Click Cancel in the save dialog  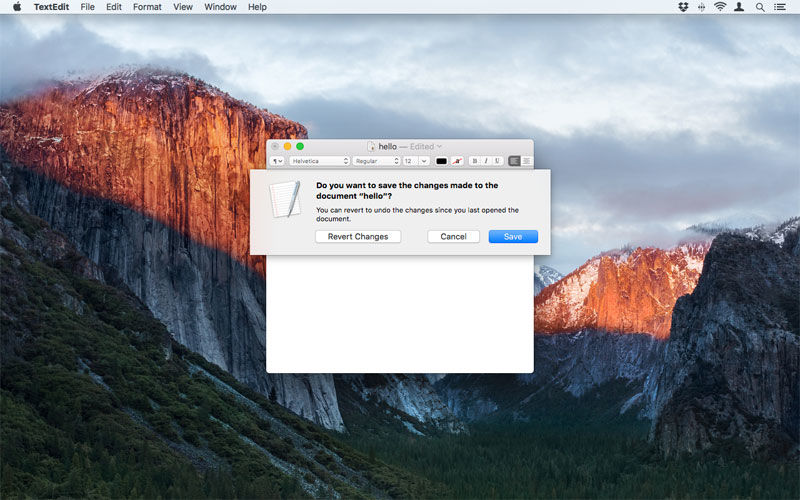(453, 236)
